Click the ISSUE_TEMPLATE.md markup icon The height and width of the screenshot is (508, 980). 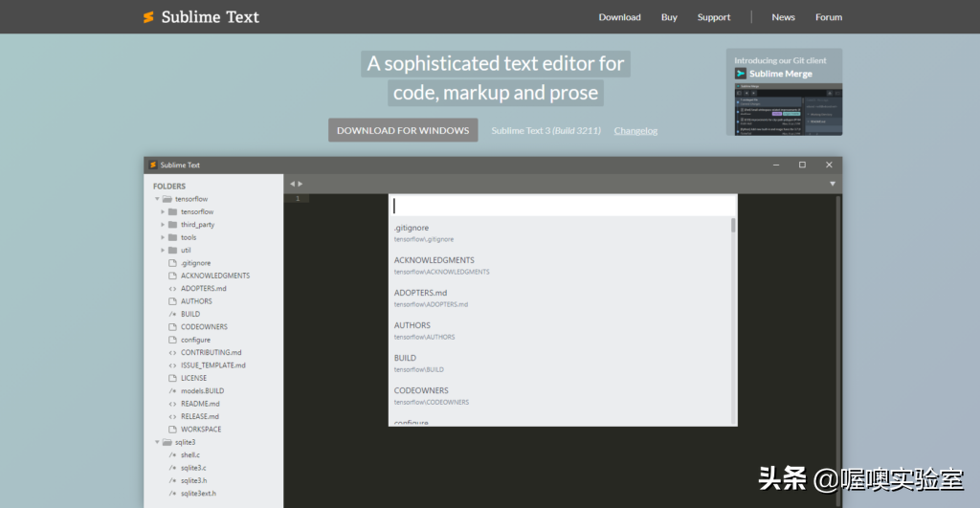pos(172,365)
